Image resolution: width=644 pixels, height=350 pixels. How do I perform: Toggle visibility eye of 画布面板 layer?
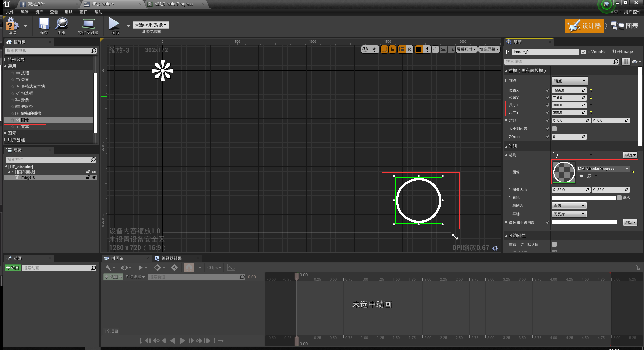(x=94, y=172)
